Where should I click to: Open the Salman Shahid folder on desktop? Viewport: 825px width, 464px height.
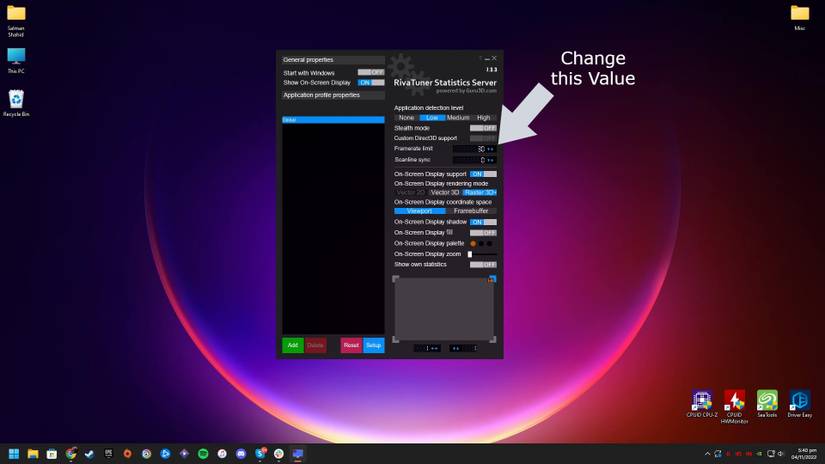16,20
